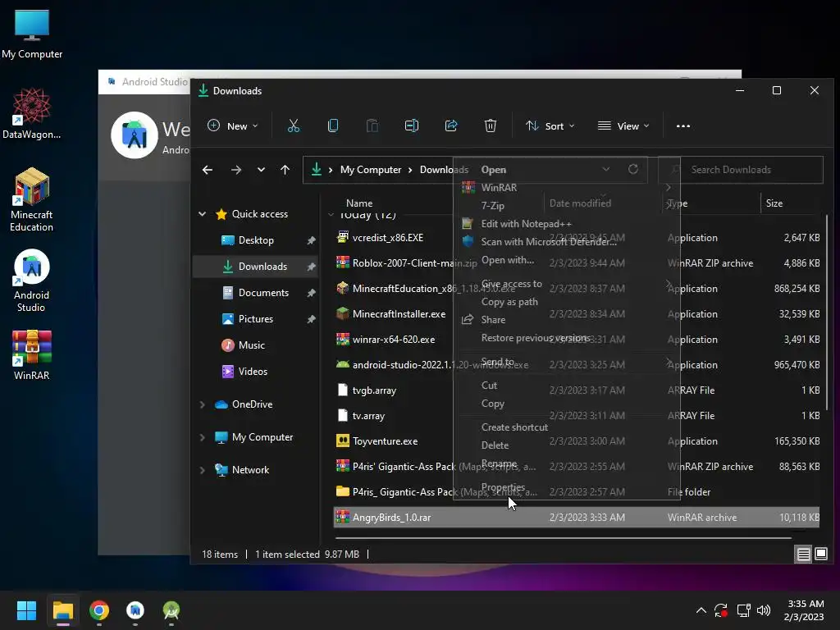Open the recent locations dropdown chevron

click(261, 170)
